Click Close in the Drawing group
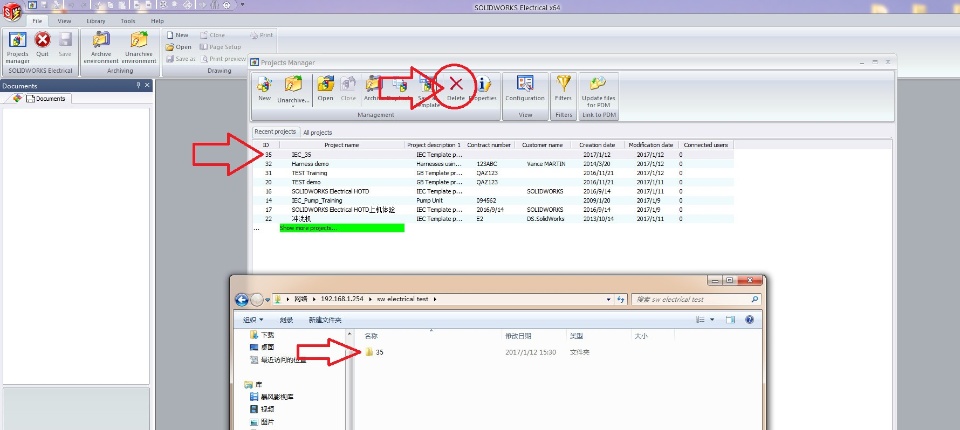The width and height of the screenshot is (960, 430). click(212, 36)
